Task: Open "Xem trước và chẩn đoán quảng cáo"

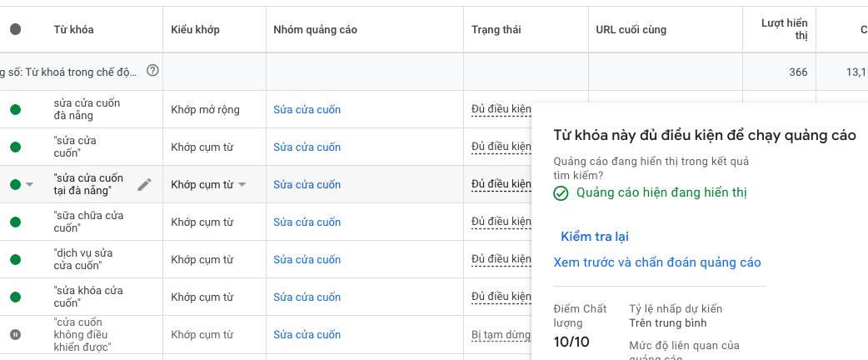Action: click(x=657, y=262)
